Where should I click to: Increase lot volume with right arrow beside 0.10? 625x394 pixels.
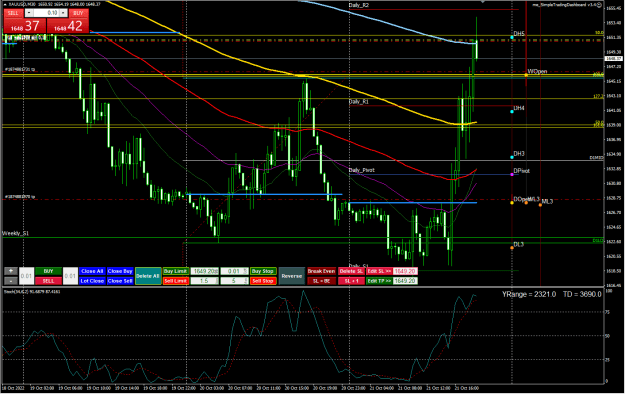coord(63,13)
